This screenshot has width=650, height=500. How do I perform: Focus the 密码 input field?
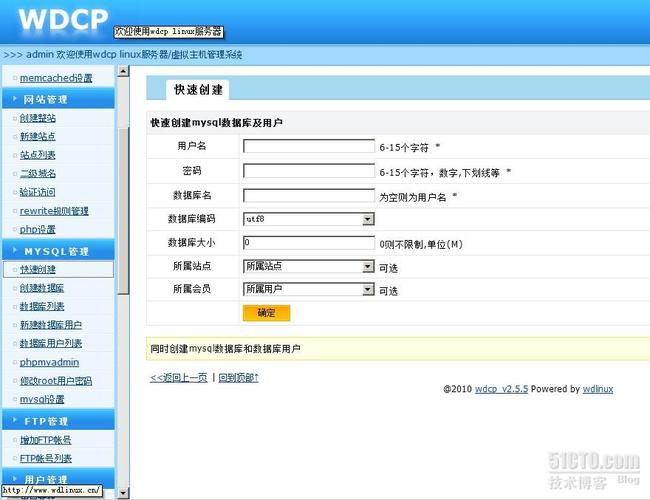coord(309,171)
